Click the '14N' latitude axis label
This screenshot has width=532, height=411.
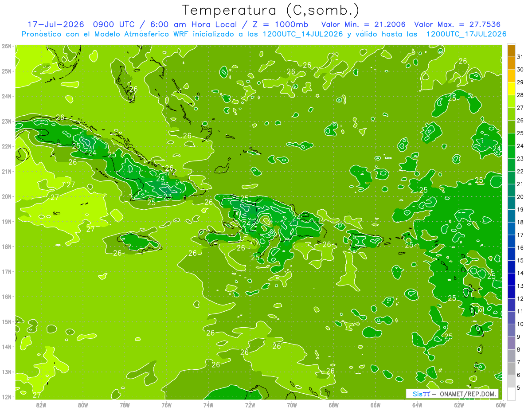7,347
